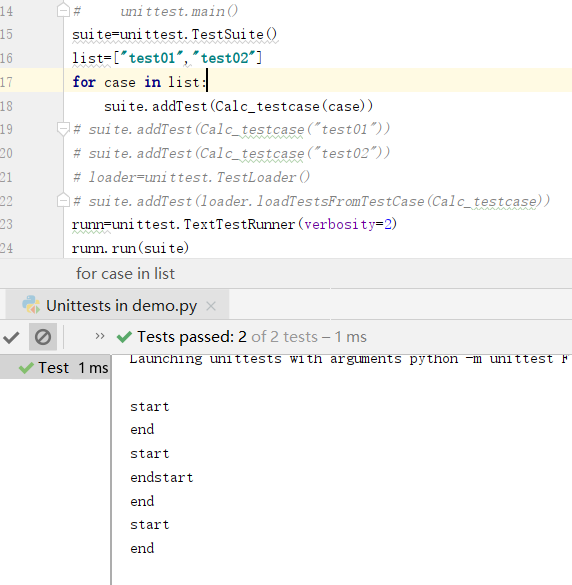Click the green passed status icon
The image size is (572, 585).
124,337
